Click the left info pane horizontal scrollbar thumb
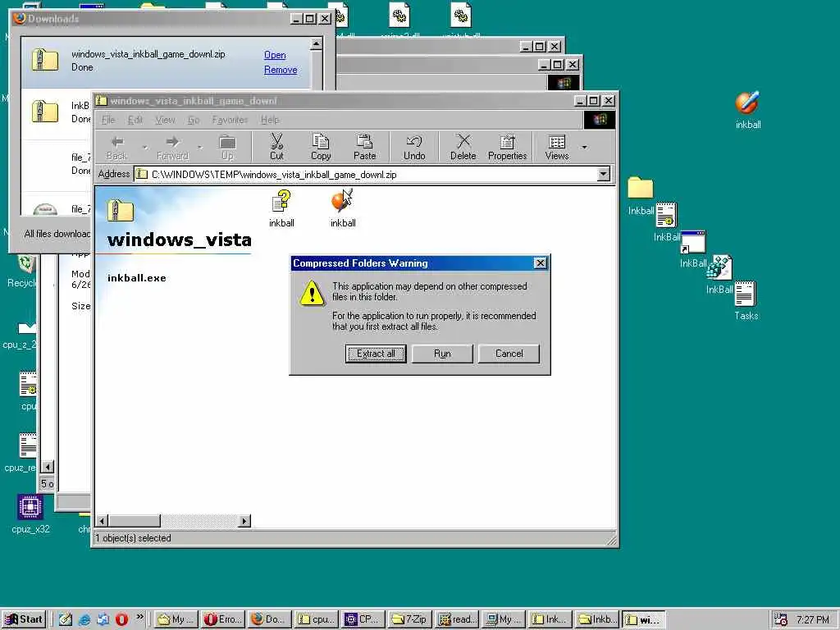This screenshot has width=840, height=630. [x=135, y=521]
